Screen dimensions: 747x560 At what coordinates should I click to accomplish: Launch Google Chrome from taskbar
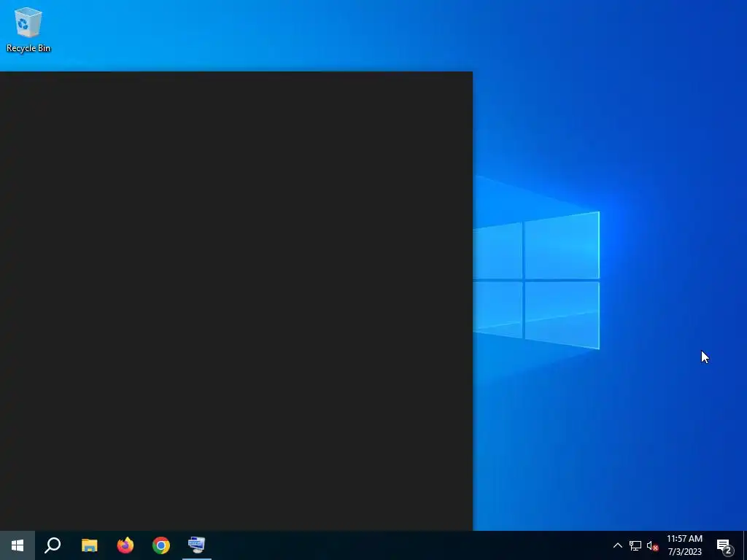pyautogui.click(x=161, y=545)
